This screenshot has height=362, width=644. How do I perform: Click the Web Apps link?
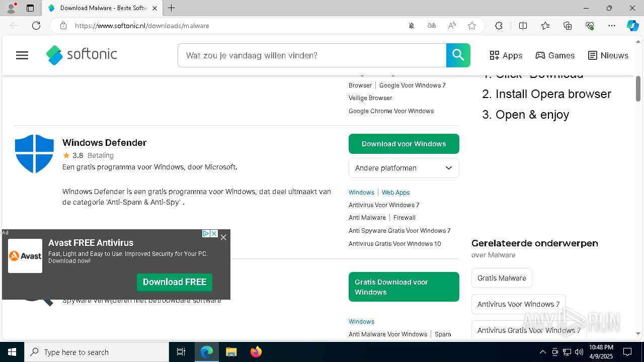pyautogui.click(x=395, y=193)
